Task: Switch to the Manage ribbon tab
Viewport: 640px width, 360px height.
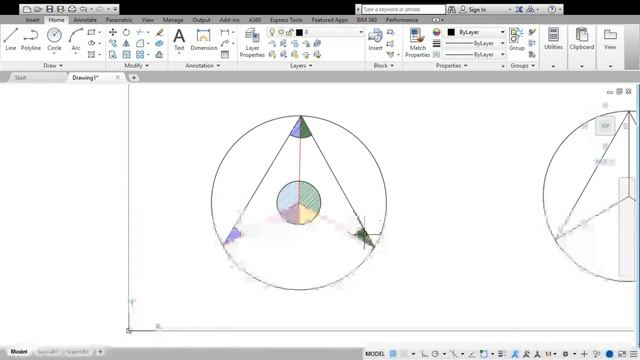Action: coord(173,20)
